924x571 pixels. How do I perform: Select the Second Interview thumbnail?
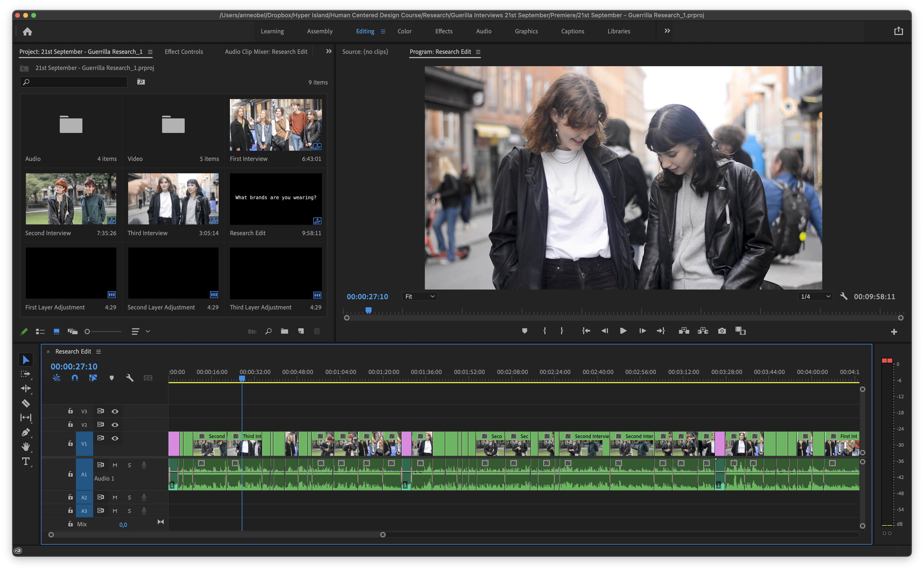[x=71, y=199]
